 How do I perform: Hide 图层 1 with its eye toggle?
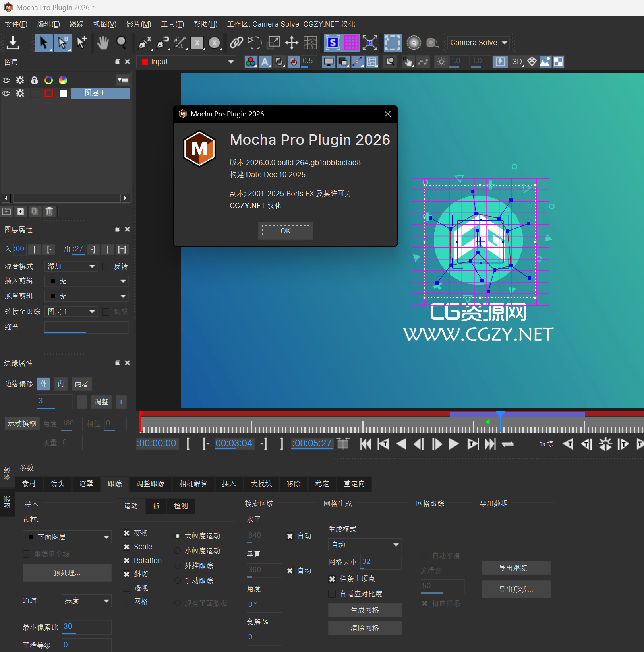[6, 93]
